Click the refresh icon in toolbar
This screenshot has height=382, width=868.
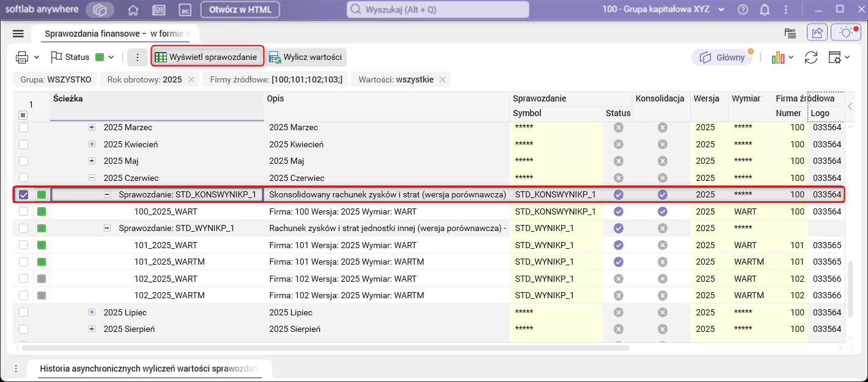pos(811,57)
